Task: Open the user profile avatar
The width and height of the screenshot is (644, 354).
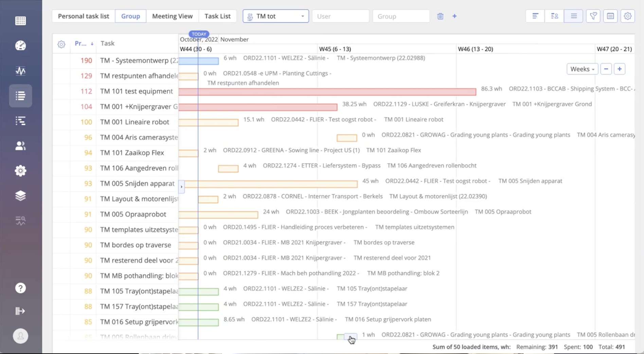Action: click(20, 336)
